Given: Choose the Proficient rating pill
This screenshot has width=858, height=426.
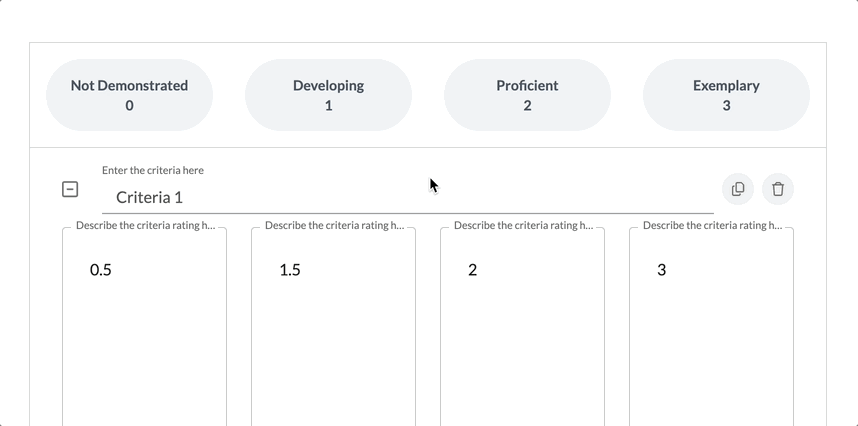Looking at the screenshot, I should point(527,95).
